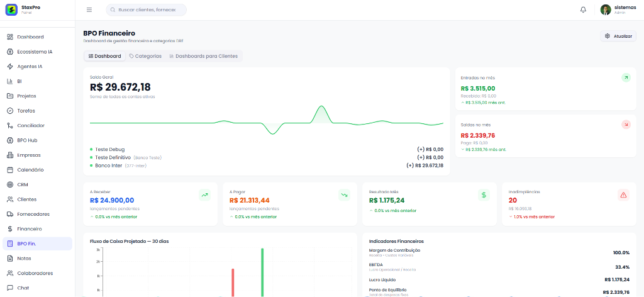Toggle the hamburger menu icon
Viewport: 644px width, 297px height.
(89, 10)
